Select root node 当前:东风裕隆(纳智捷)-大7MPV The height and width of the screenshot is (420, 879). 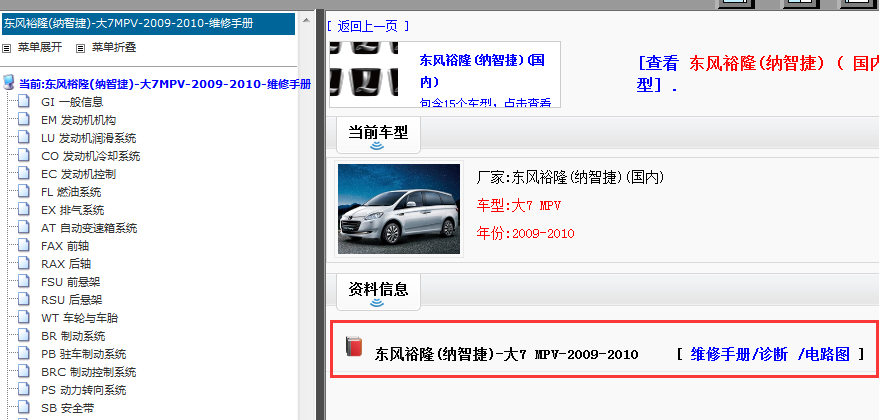click(165, 84)
